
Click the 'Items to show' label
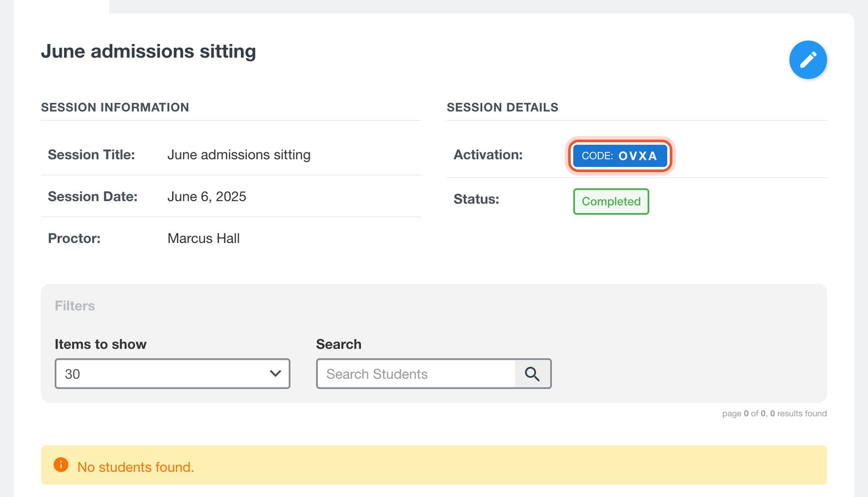101,345
